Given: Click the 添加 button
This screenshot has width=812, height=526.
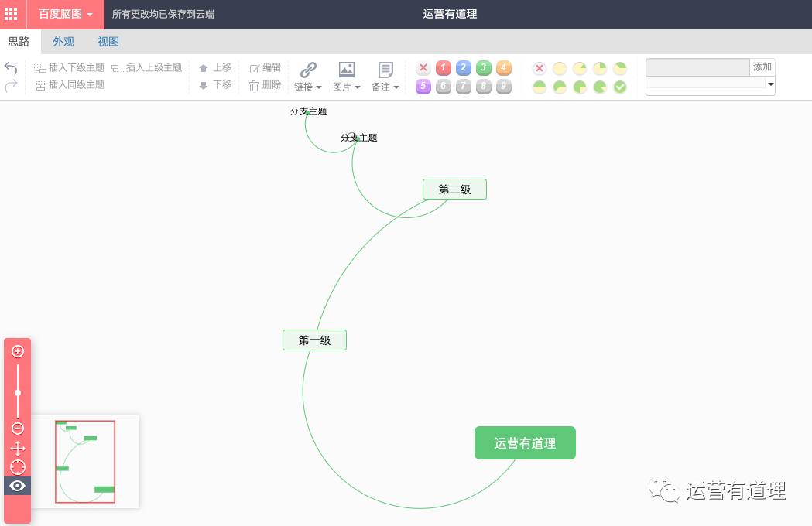Looking at the screenshot, I should 762,67.
